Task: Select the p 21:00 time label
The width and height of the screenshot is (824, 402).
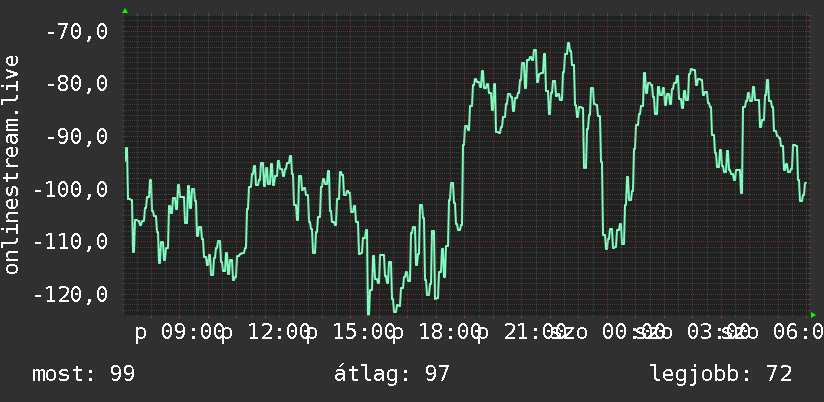Action: point(523,333)
